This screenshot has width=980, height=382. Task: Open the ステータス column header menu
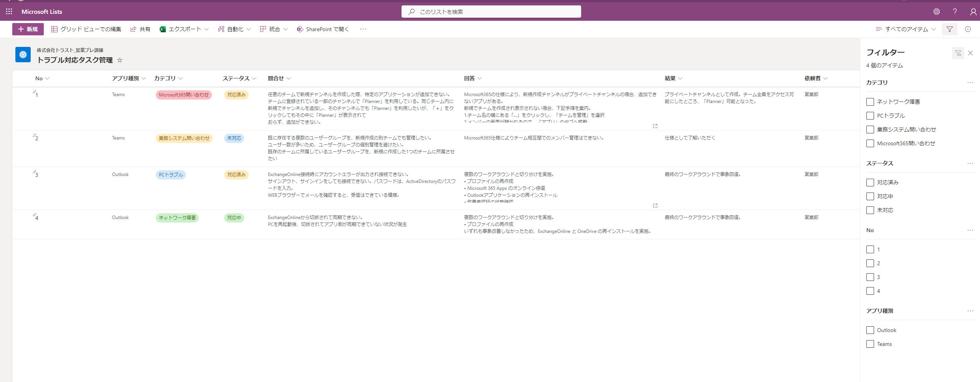pyautogui.click(x=239, y=78)
